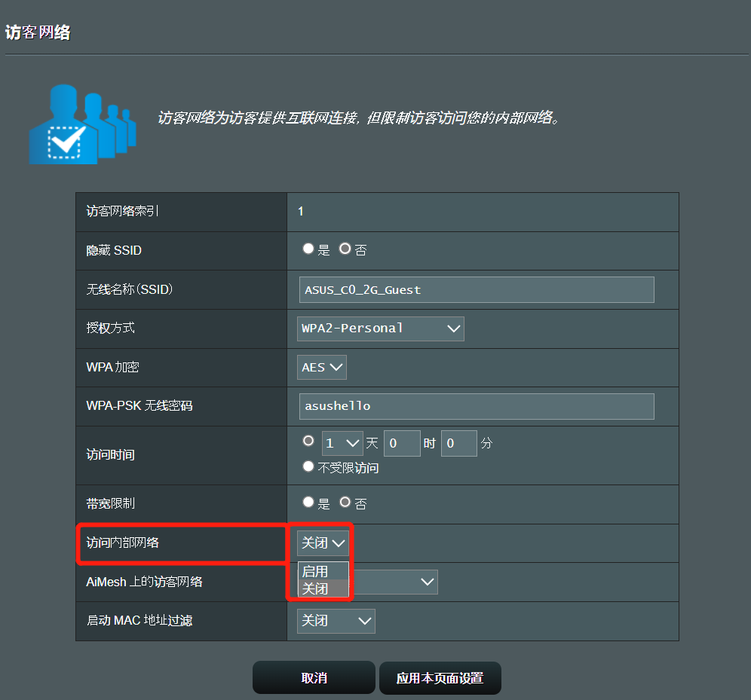
Task: Open the days dropdown showing 1
Action: pyautogui.click(x=342, y=443)
